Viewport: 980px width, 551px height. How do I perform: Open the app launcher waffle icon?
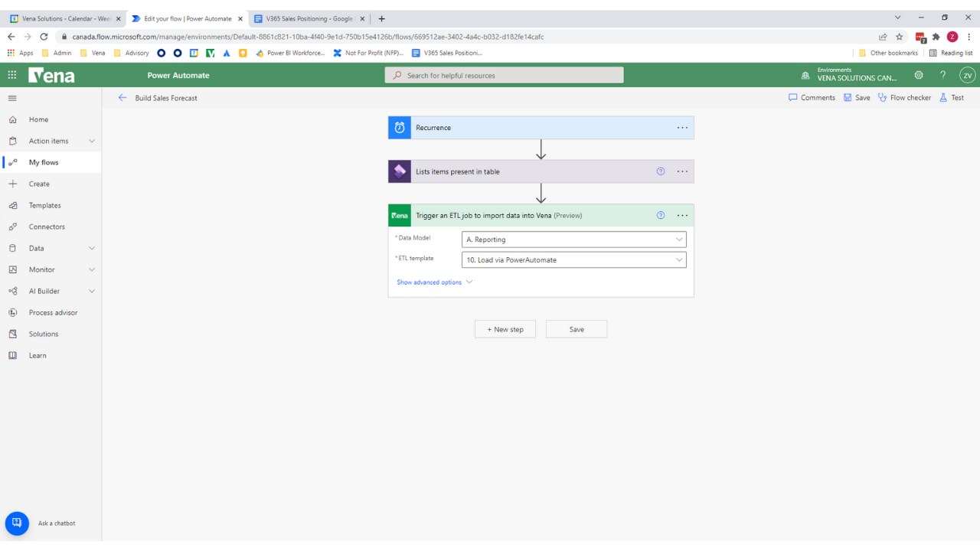click(12, 75)
